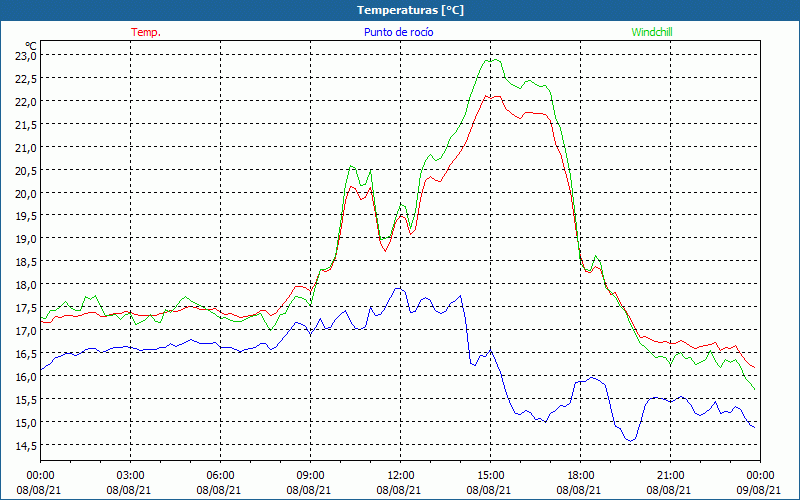Select the 20,5 axis value
This screenshot has width=800, height=500.
click(26, 170)
